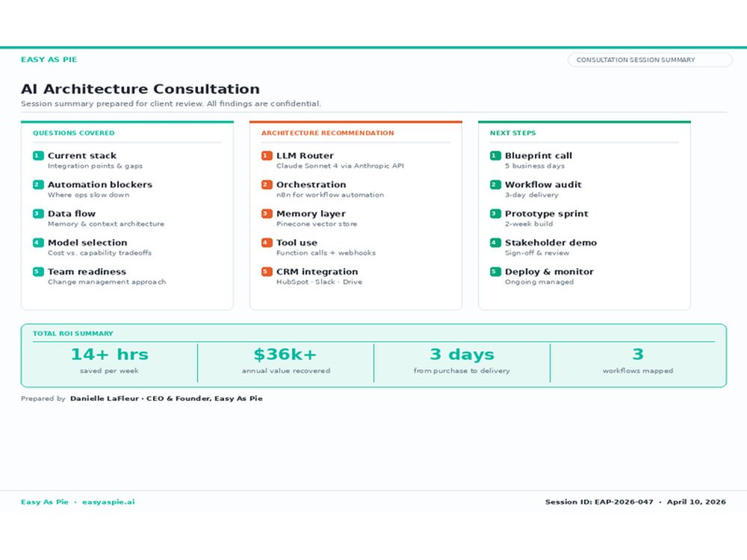
Task: Click the Sign-off & review subtitle
Action: (x=537, y=253)
